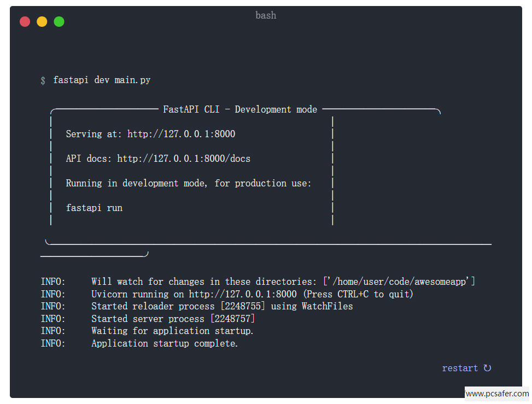
Task: Click the green maximize window dot
Action: click(59, 21)
